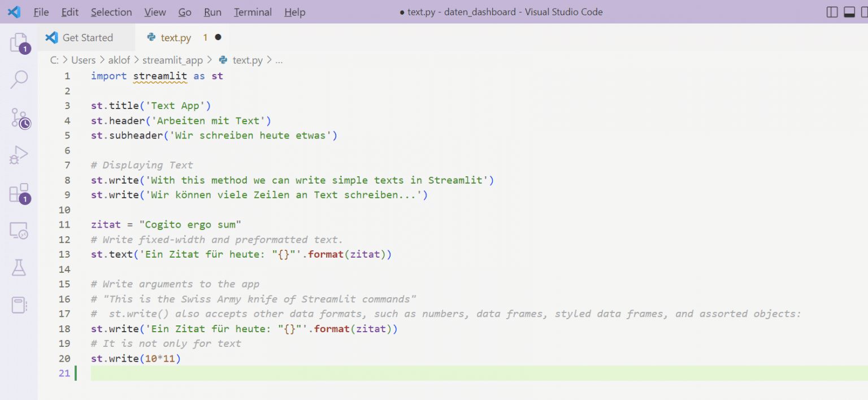Click the bottom notebook icon in activity bar
868x400 pixels.
click(19, 305)
